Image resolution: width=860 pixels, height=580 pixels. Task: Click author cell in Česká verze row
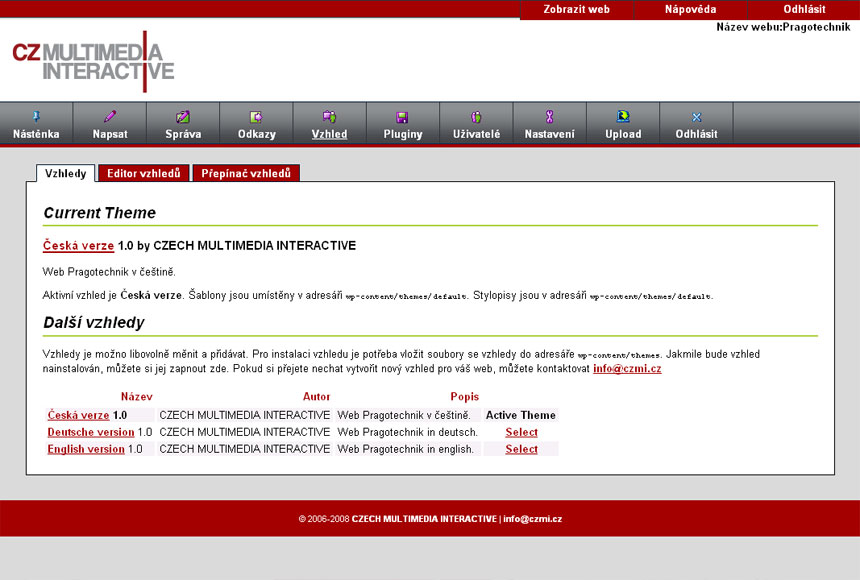point(245,415)
